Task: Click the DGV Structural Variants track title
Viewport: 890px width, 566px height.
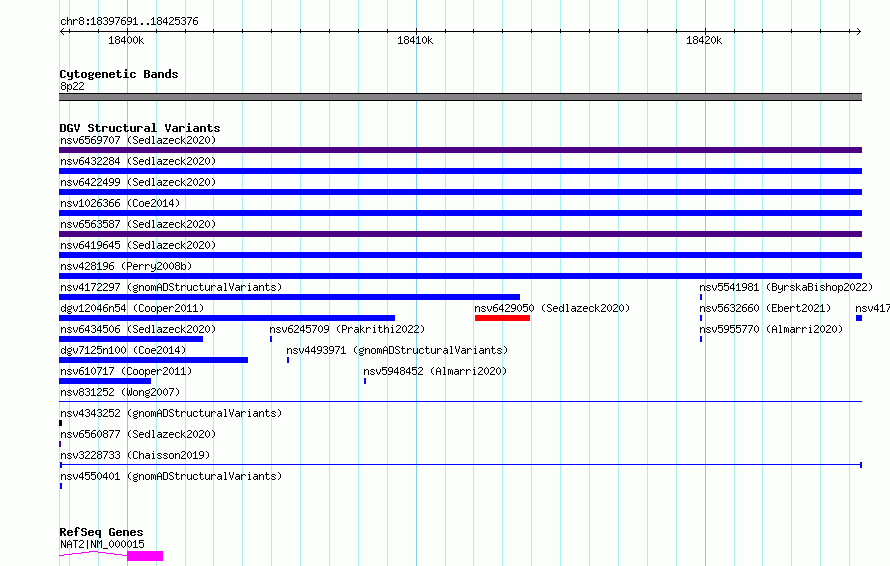Action: (x=140, y=128)
